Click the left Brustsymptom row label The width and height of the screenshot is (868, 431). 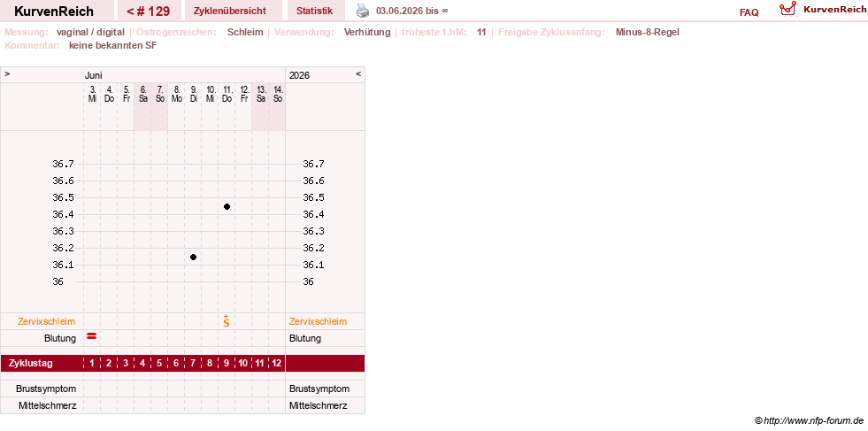[x=46, y=389]
